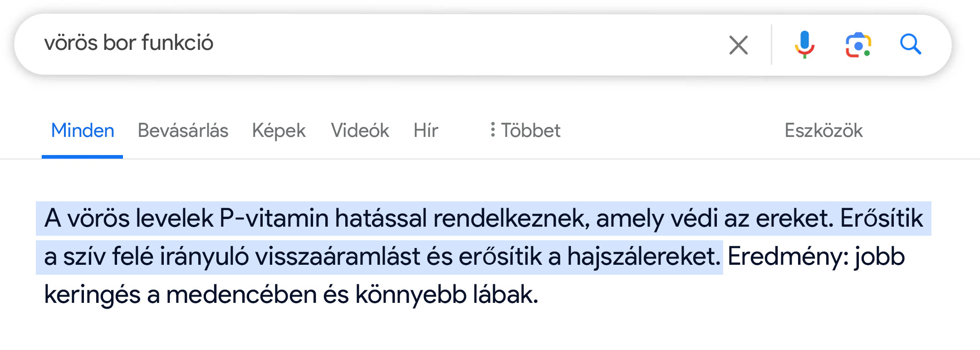Open Google Lens image search camera icon
980x350 pixels.
click(858, 45)
